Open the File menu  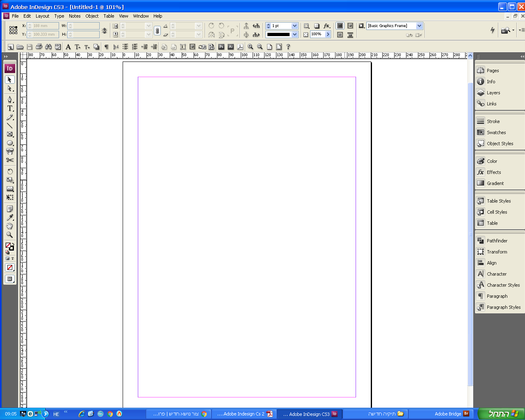15,16
